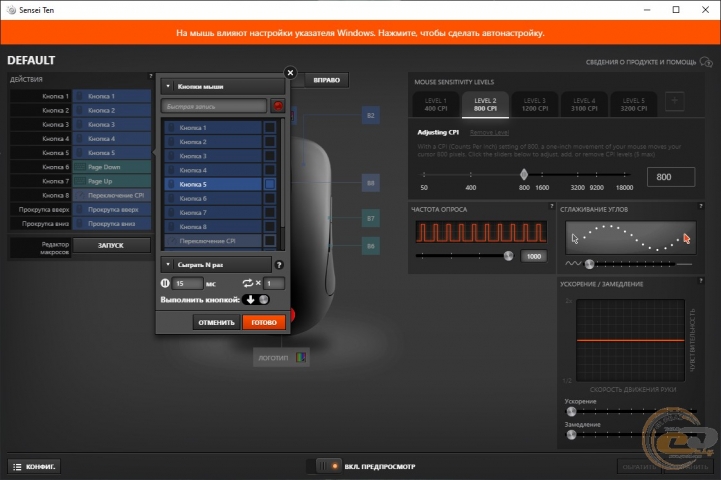This screenshot has height=480, width=721.
Task: Open Page Up assignment for Кнопка 7
Action: (x=112, y=181)
